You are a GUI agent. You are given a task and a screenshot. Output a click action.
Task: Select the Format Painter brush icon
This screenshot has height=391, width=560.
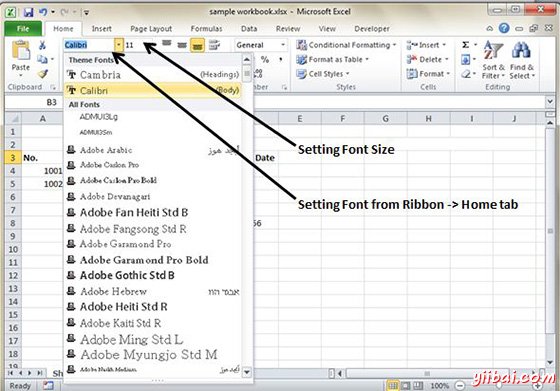pos(42,74)
